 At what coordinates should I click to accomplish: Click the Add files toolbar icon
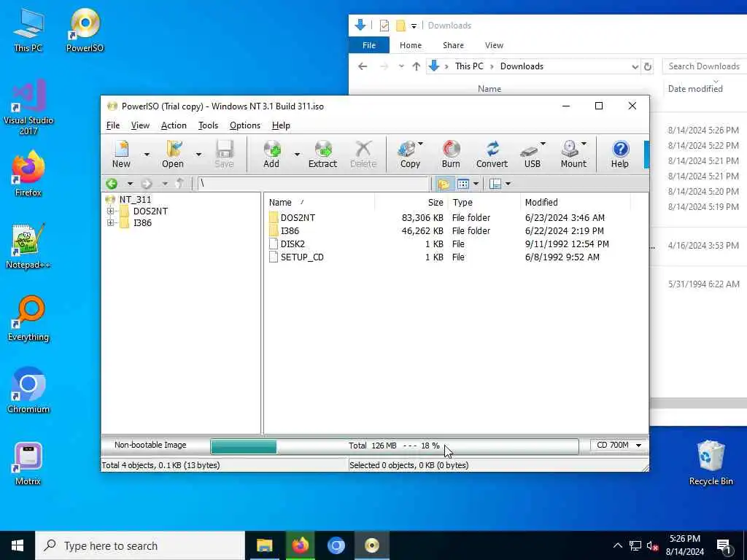tap(271, 154)
